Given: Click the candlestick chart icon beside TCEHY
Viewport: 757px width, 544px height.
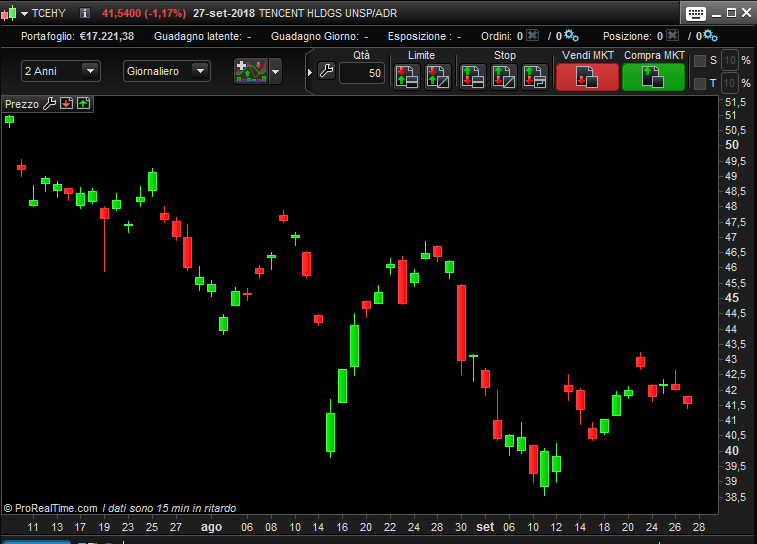Looking at the screenshot, I should click(8, 13).
